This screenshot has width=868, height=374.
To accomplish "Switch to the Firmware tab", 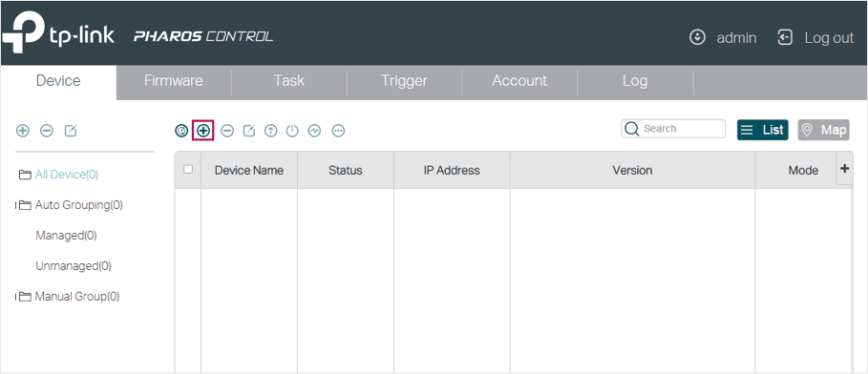I will tap(173, 81).
